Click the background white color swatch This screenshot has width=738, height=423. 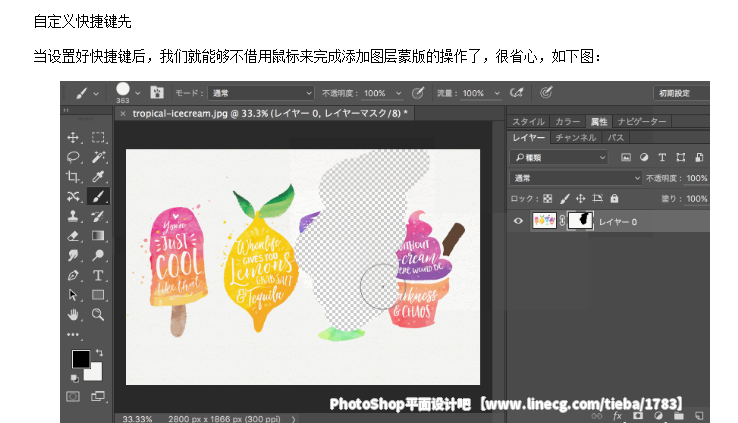coord(96,374)
